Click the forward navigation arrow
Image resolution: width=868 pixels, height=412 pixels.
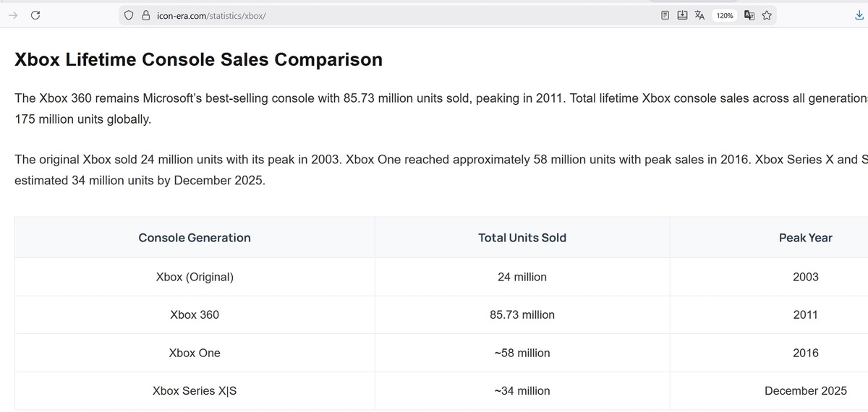click(13, 15)
